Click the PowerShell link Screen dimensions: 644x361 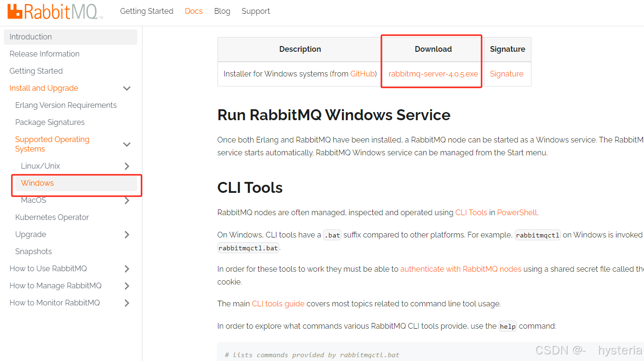point(517,212)
